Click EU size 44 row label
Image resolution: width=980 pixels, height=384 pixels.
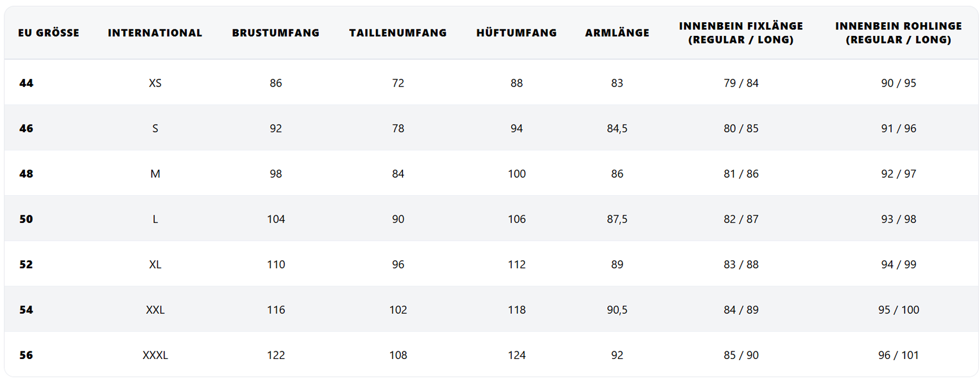26,83
